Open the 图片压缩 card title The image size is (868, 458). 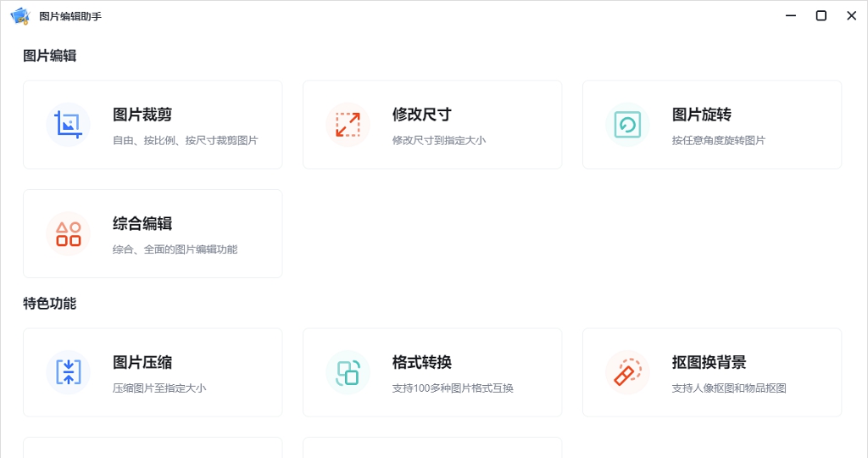point(142,362)
